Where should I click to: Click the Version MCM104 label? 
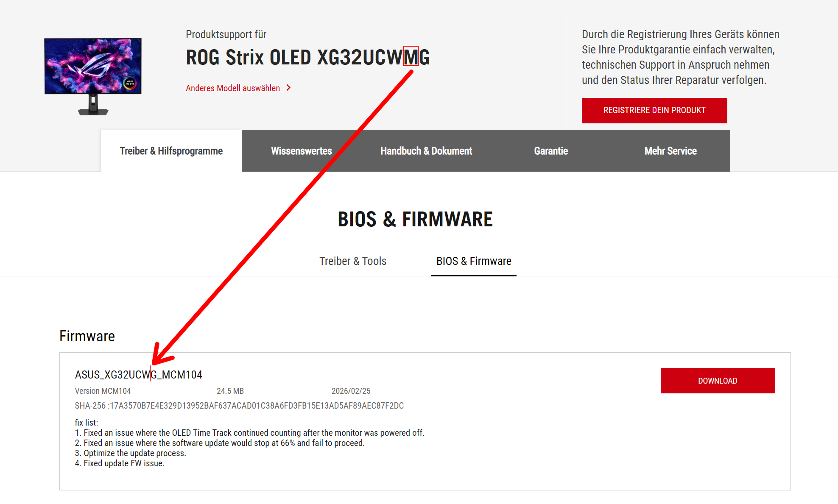point(103,391)
